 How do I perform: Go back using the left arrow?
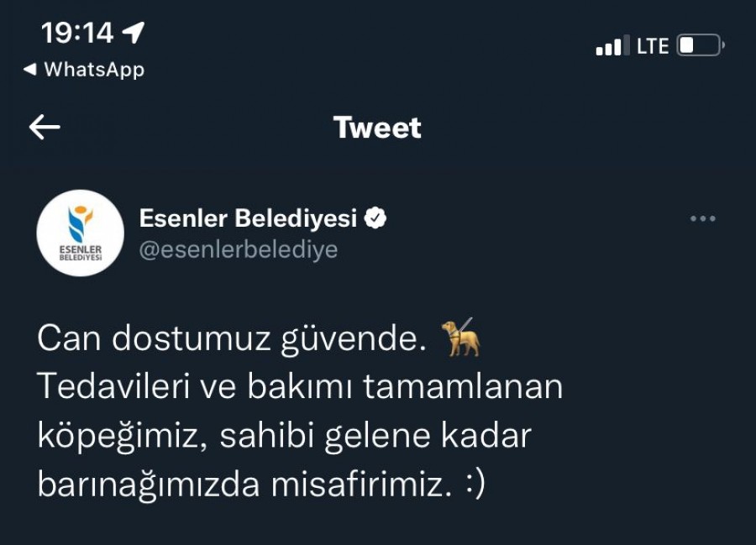point(45,127)
